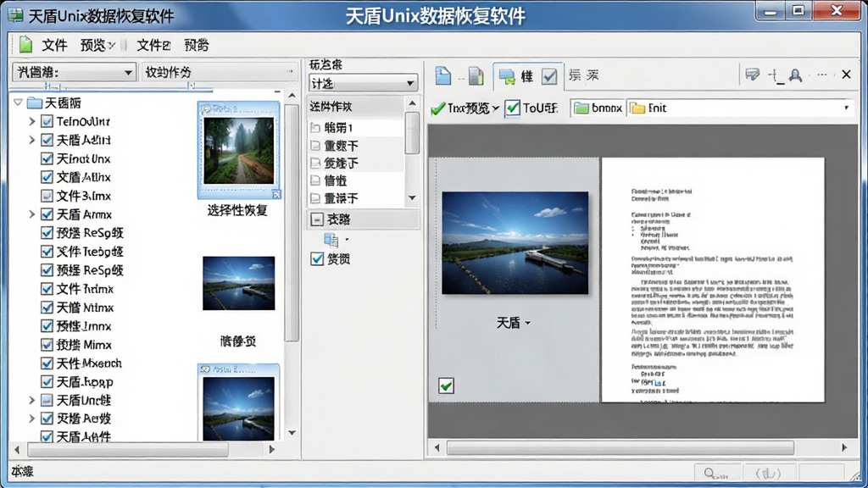Viewport: 868px width, 488px height.
Task: Check the unticked 文件 3.lmx checkbox
Action: coord(47,196)
